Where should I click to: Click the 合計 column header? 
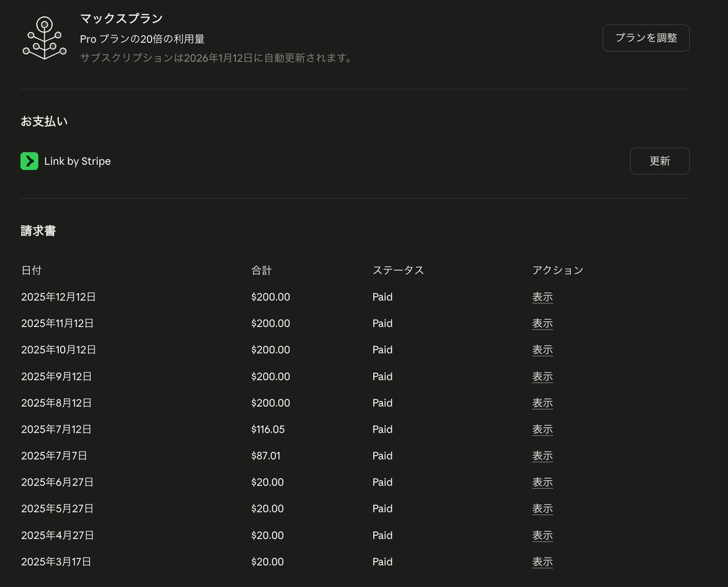pos(261,270)
